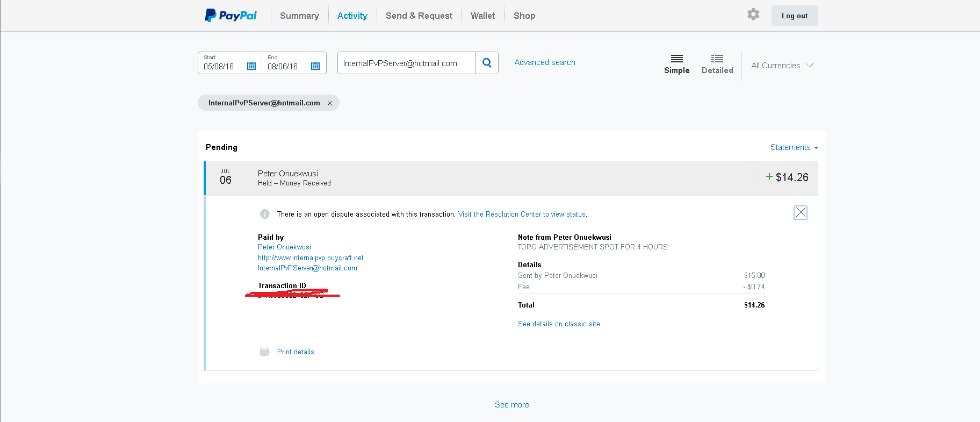Click the printer icon
Viewport: 980px width, 422px height.
point(264,352)
